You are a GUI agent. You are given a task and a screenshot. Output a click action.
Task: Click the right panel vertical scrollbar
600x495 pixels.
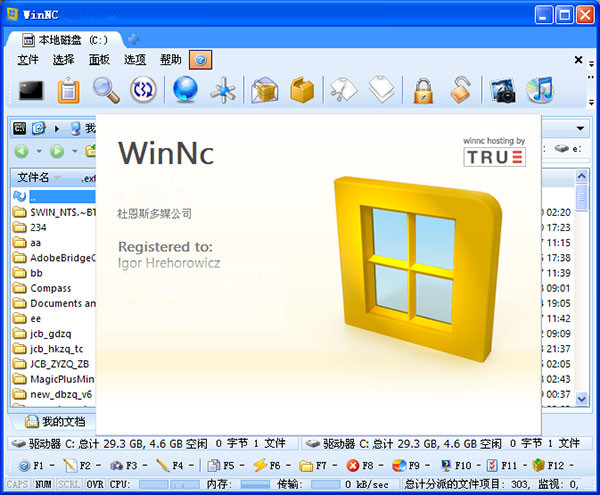(582, 300)
